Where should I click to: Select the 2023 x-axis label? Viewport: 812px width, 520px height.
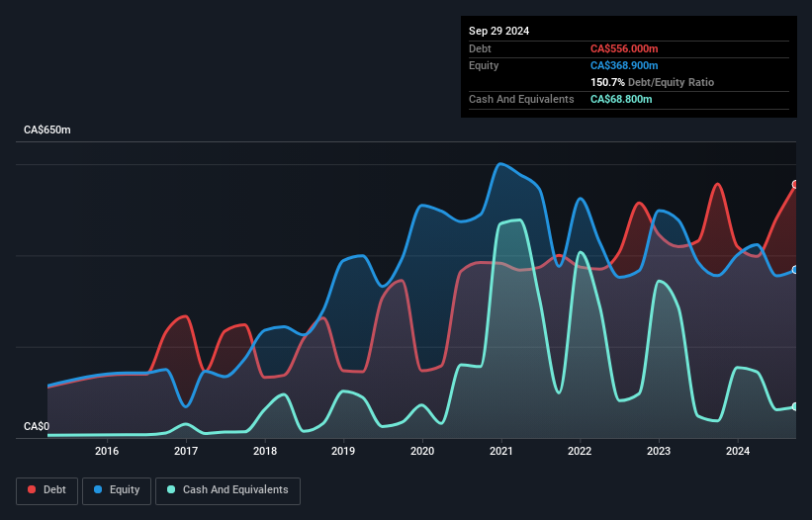659,451
